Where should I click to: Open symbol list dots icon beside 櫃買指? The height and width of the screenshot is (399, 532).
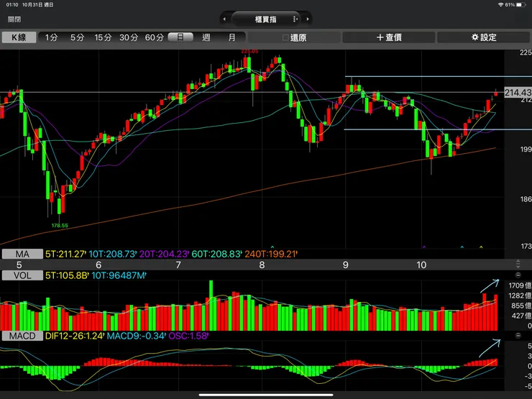click(x=295, y=19)
